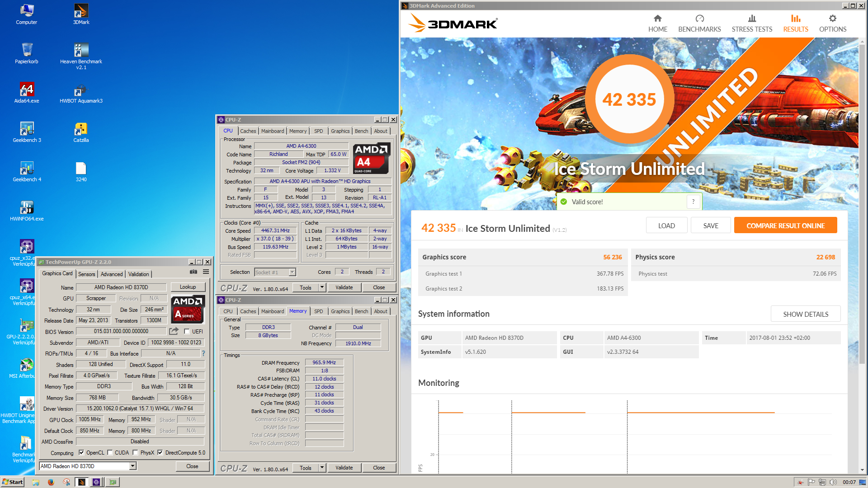The image size is (868, 488).
Task: Click the GPU-Z screenshot camera icon
Action: coord(193,272)
